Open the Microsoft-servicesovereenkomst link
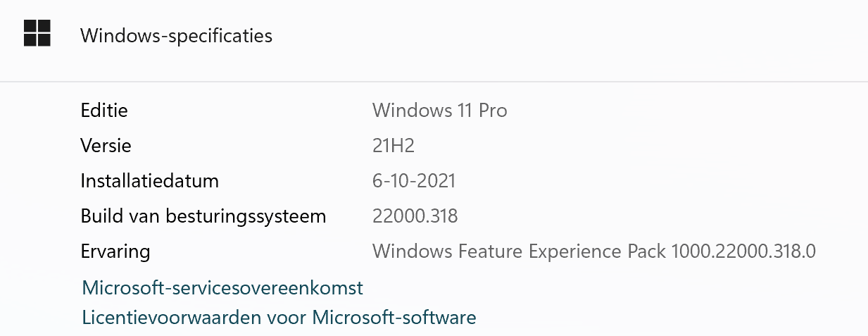This screenshot has height=336, width=868. pos(222,287)
